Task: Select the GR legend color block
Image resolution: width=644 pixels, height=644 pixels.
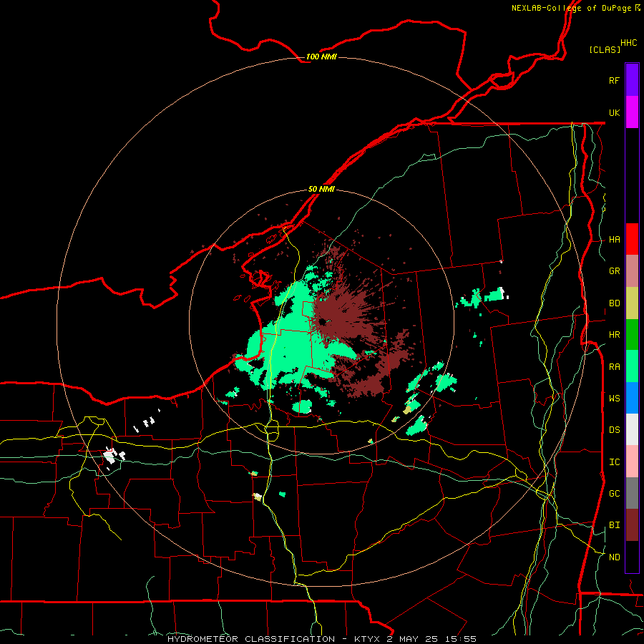Action: (x=632, y=271)
